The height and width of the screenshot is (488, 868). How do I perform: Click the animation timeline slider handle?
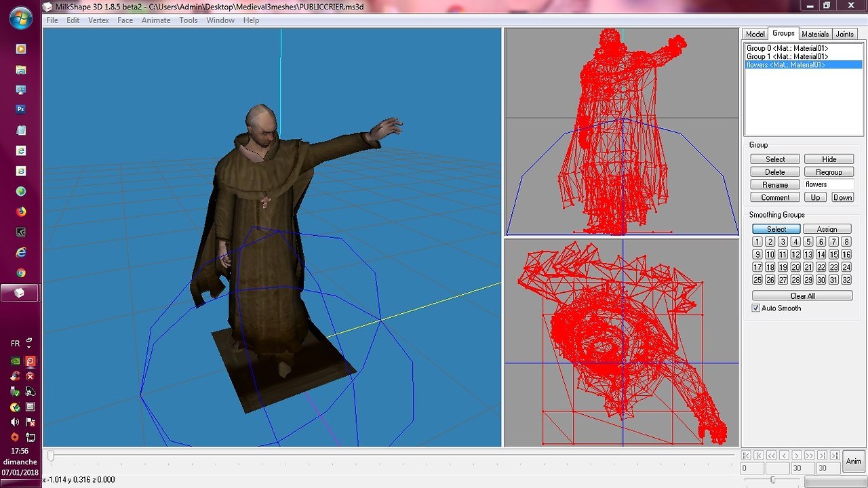point(51,456)
